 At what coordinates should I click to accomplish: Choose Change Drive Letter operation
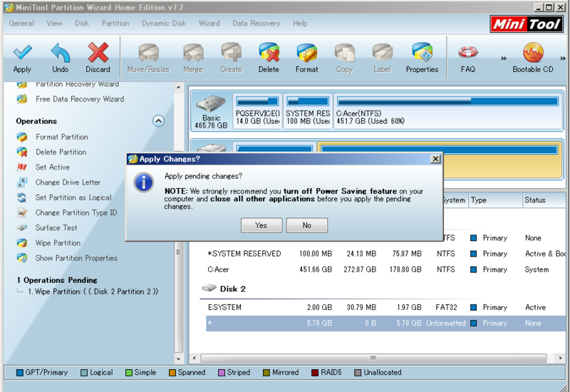pyautogui.click(x=68, y=182)
